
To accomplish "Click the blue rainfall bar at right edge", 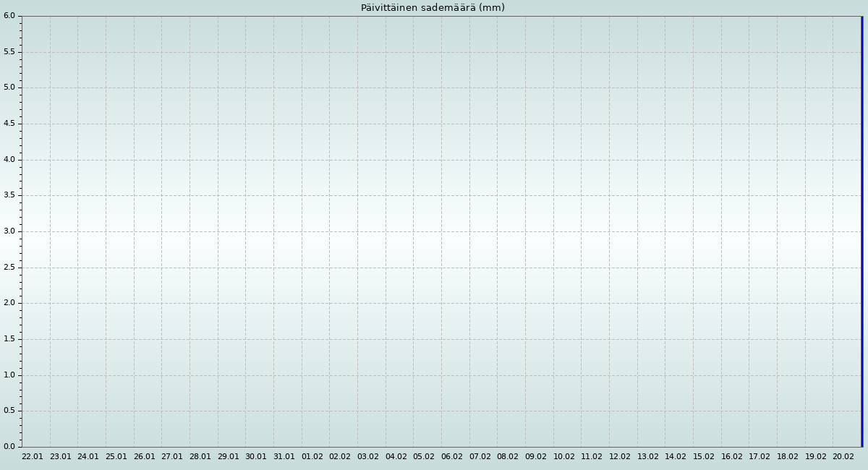I will tap(861, 231).
